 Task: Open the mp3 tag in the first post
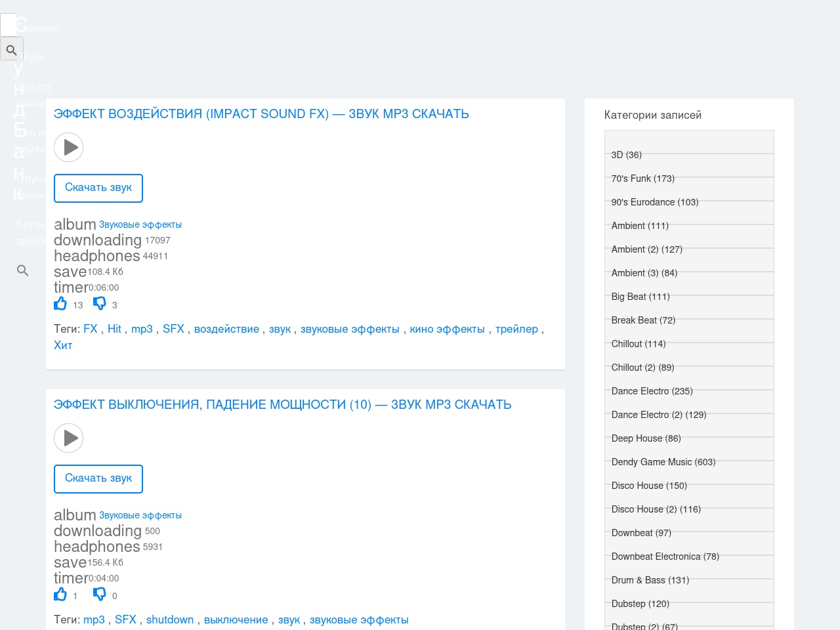click(142, 329)
